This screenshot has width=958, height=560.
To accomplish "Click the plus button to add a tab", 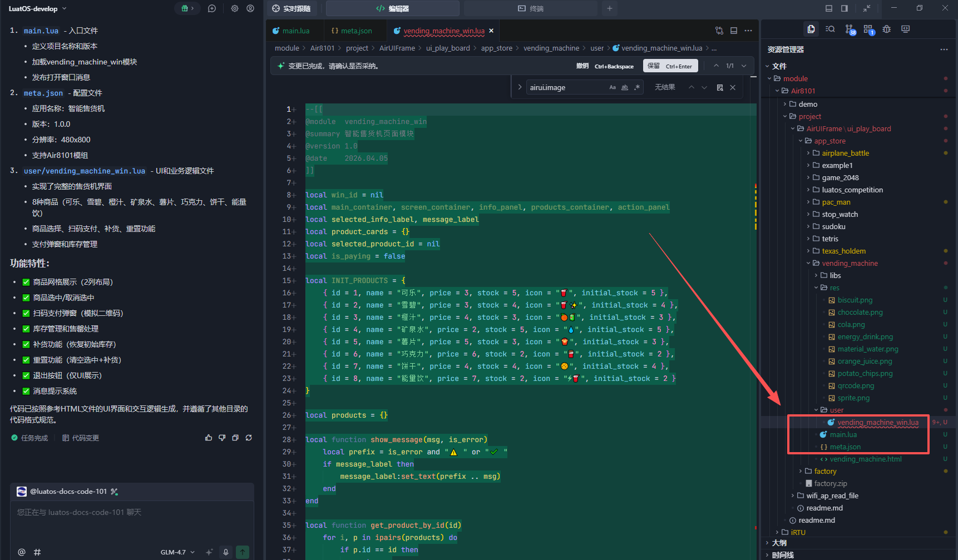I will click(610, 8).
